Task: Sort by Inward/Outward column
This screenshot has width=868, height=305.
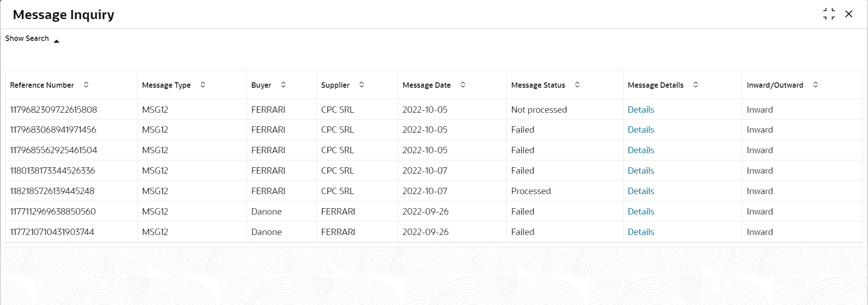Action: tap(816, 85)
